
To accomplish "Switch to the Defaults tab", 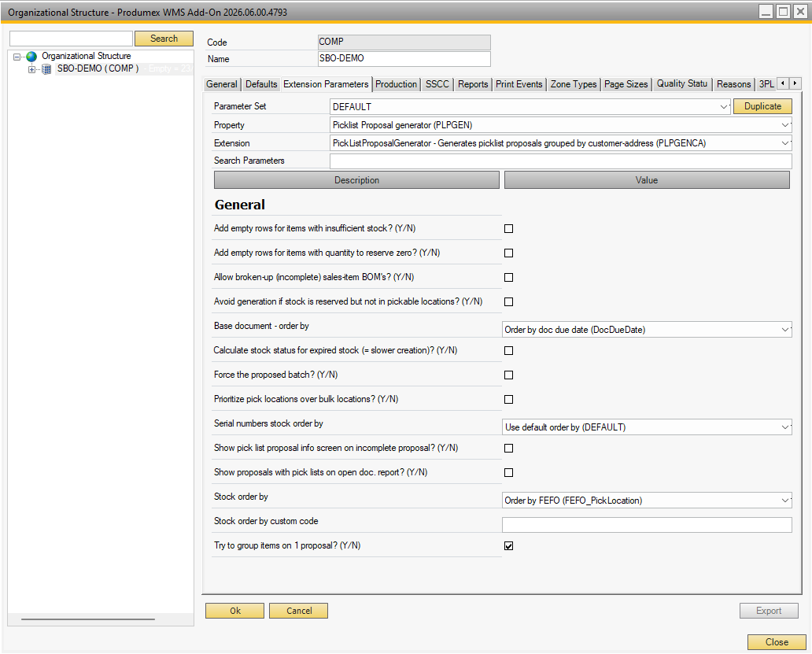I will tap(261, 84).
